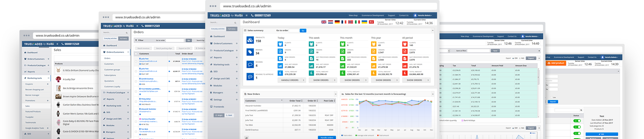Click Export to CSV button in Orders window
Screen dimensions: 644x139
tap(184, 48)
